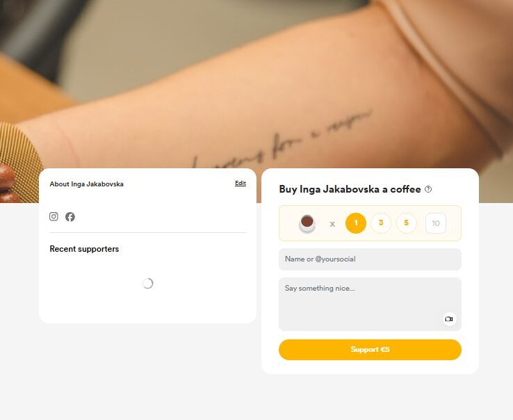Add a video message via camera icon
Image resolution: width=513 pixels, height=420 pixels.
(450, 319)
